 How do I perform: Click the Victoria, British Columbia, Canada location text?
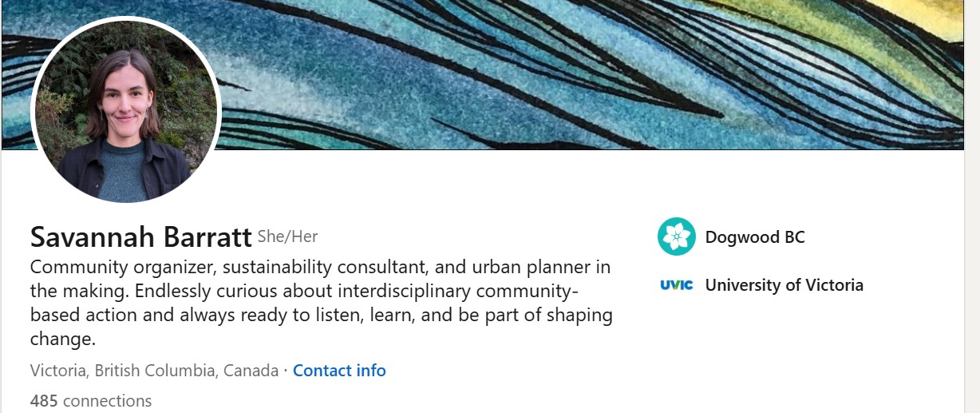(x=153, y=371)
